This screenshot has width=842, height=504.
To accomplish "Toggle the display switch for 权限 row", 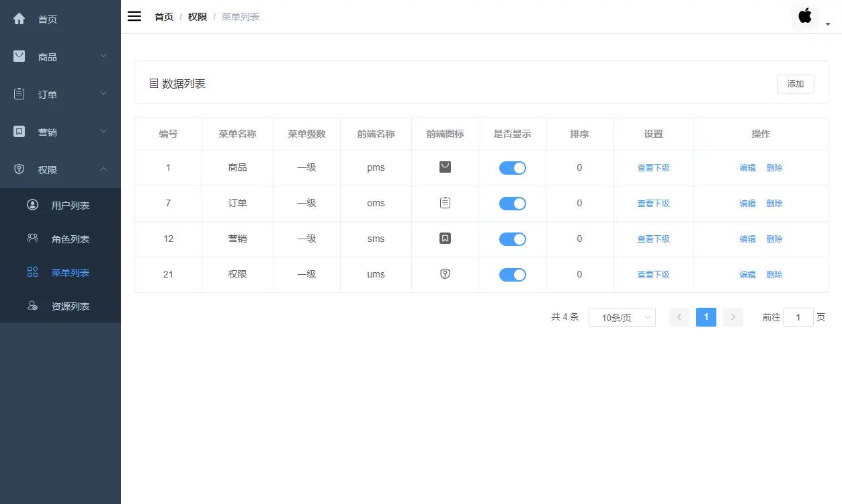I will pos(512,275).
